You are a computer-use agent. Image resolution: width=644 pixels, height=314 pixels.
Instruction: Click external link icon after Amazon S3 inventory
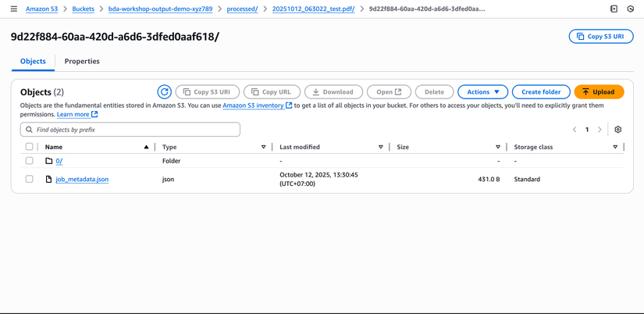289,105
